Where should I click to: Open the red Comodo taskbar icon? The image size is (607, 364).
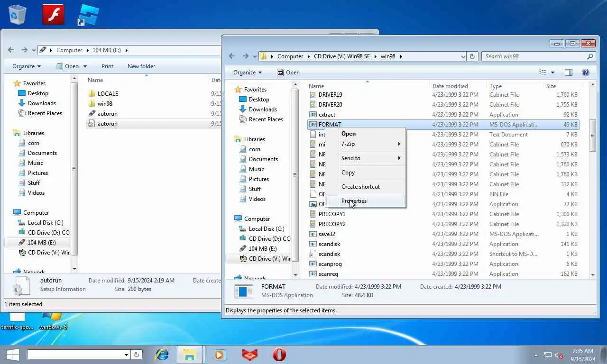tap(249, 355)
